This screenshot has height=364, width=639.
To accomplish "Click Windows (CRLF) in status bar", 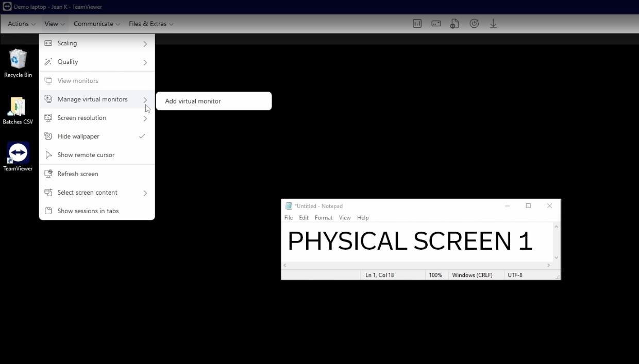I will tap(473, 275).
